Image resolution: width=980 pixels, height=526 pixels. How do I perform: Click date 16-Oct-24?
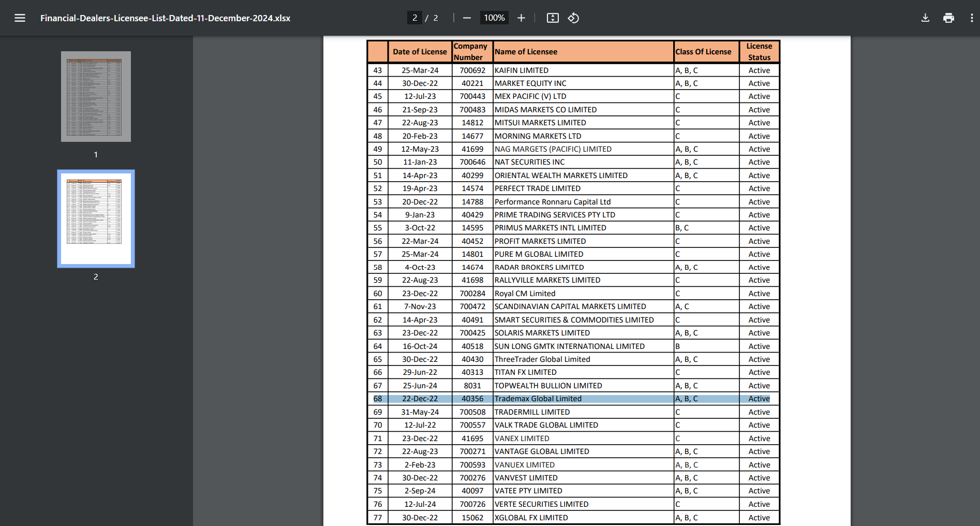[x=420, y=346]
